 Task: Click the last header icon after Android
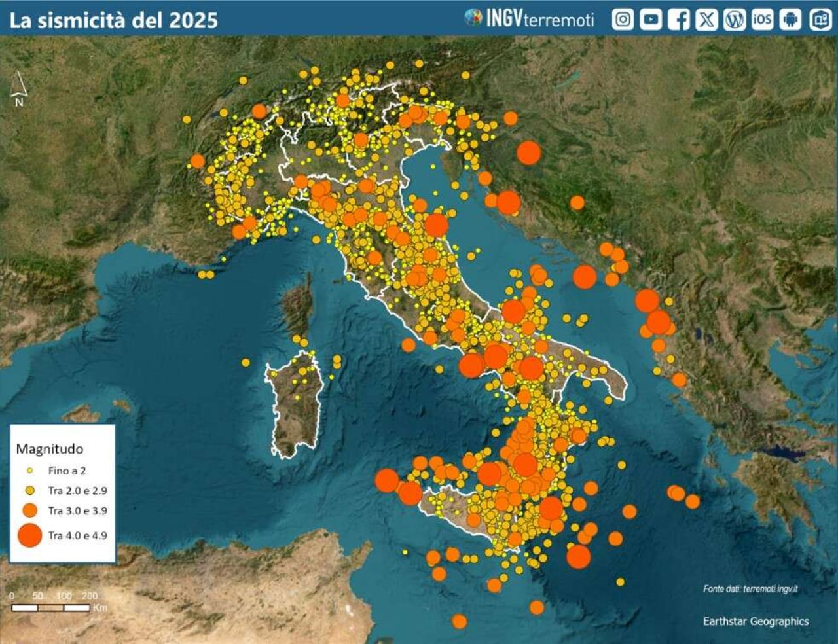pos(820,20)
